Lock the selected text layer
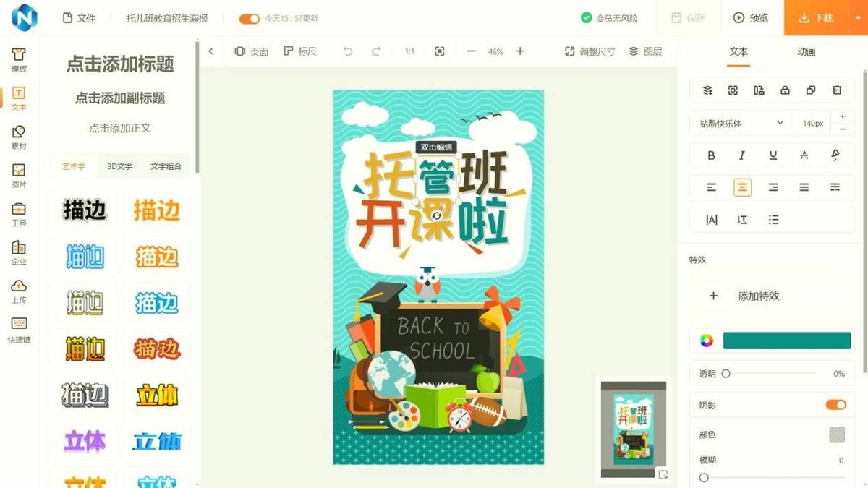 pyautogui.click(x=785, y=90)
